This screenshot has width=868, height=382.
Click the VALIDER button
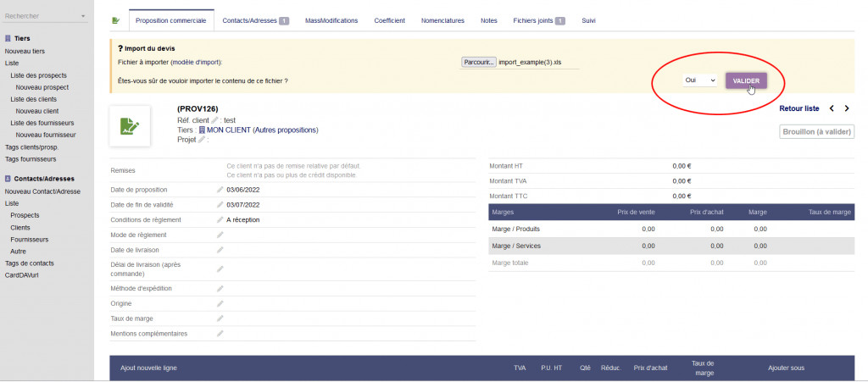746,80
